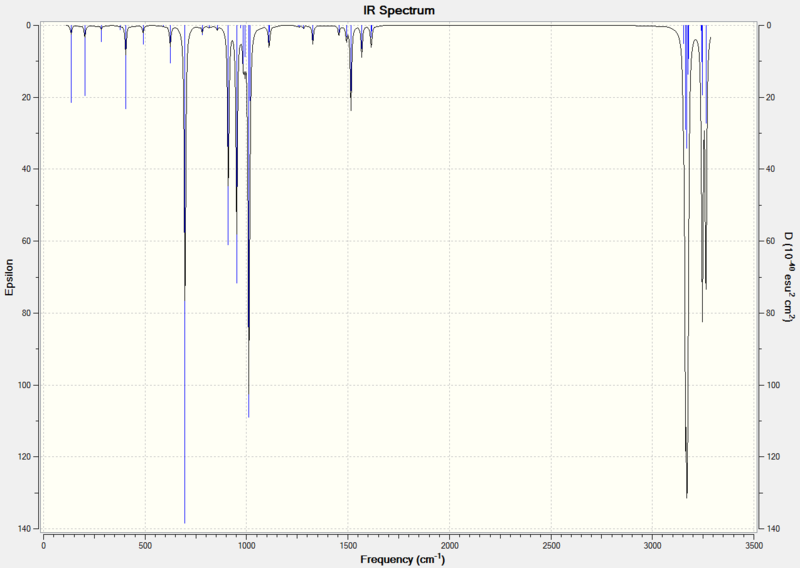The height and width of the screenshot is (568, 800).
Task: Click the 140 label on Epsilon axis
Action: 24,529
